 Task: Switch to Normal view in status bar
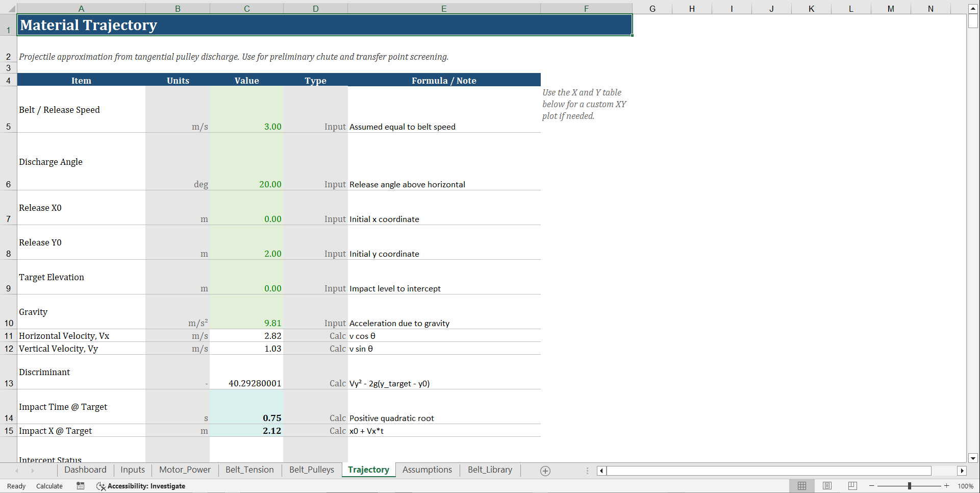click(x=801, y=486)
